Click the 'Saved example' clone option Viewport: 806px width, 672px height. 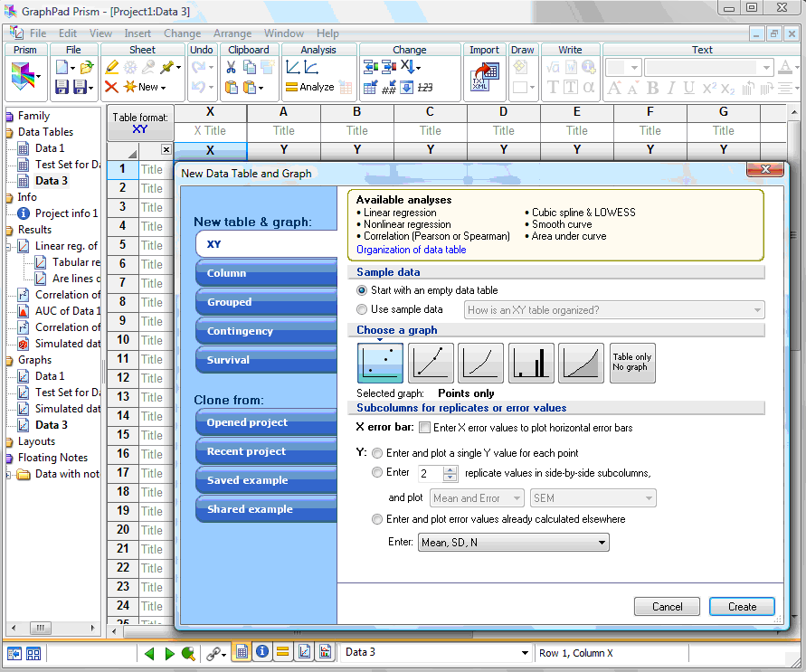click(266, 480)
